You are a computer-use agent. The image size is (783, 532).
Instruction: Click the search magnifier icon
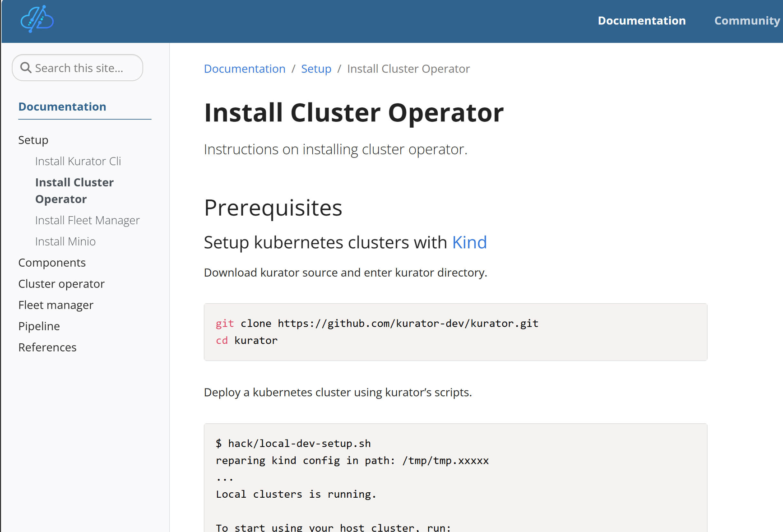click(26, 68)
